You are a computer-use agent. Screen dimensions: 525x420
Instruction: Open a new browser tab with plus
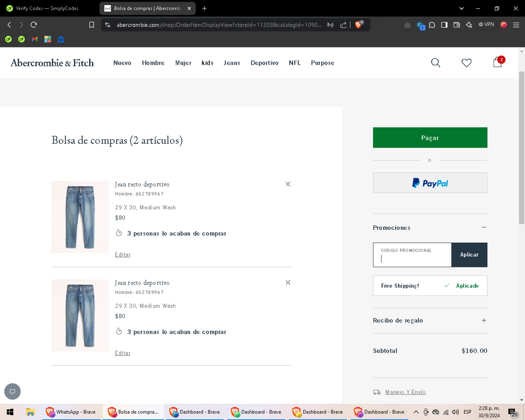point(204,8)
